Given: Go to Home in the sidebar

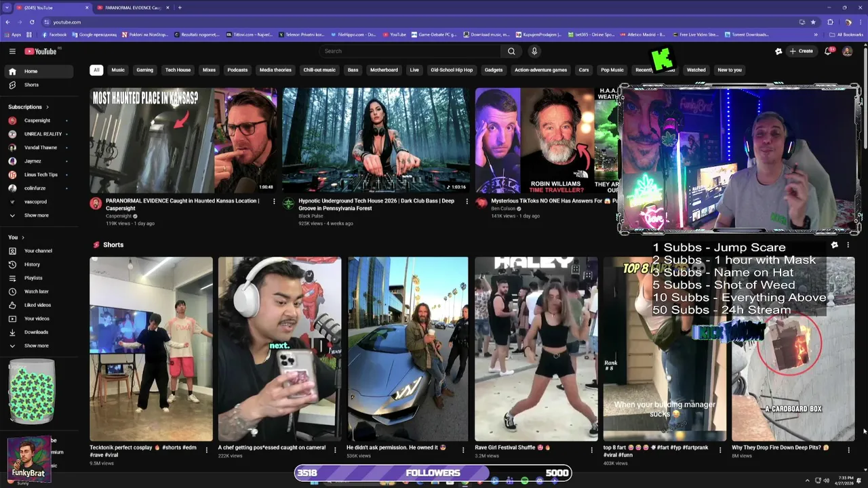Looking at the screenshot, I should coord(39,71).
